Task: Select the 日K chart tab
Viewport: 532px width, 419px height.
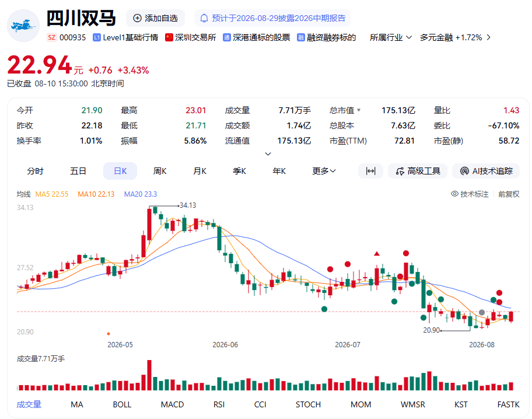Action: [x=120, y=171]
